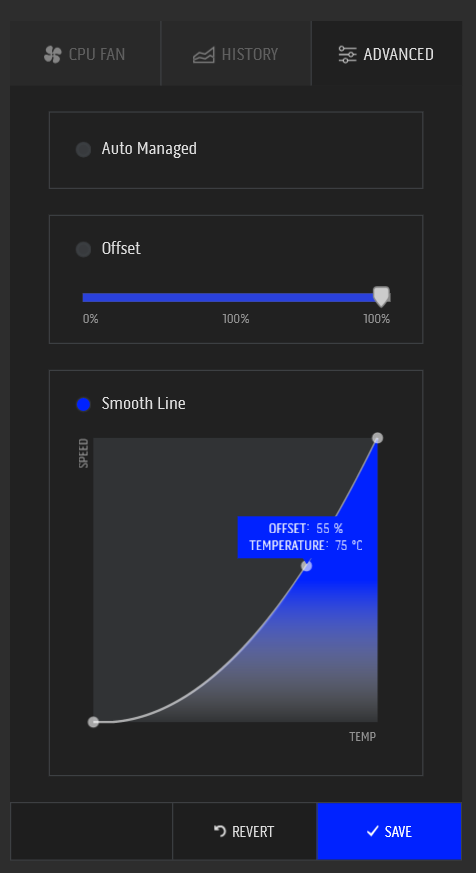Click the top-right curve control point
This screenshot has height=873, width=476.
coord(377,438)
